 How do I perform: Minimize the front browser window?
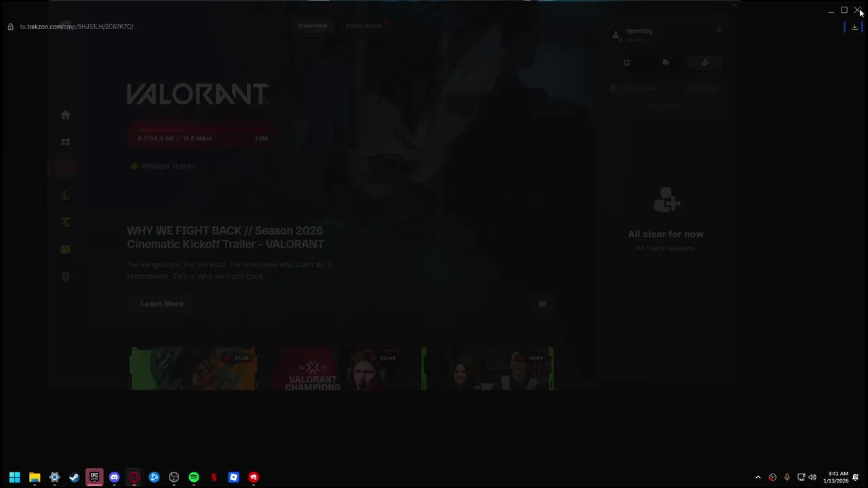pos(831,10)
